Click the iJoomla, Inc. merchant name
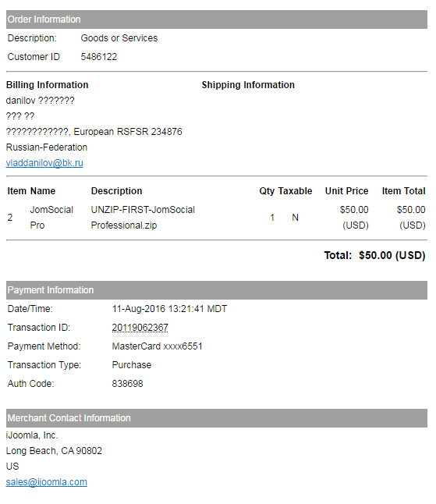This screenshot has width=436, height=504. click(32, 435)
